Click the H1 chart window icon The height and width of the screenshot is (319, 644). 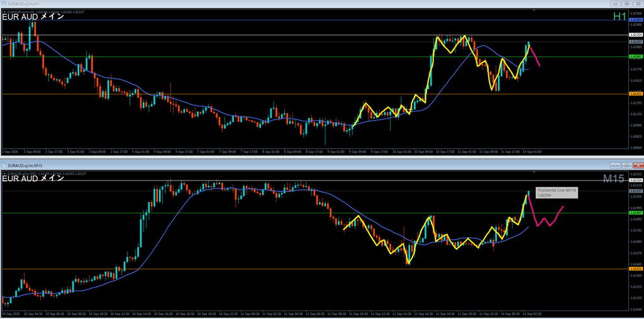click(4, 4)
